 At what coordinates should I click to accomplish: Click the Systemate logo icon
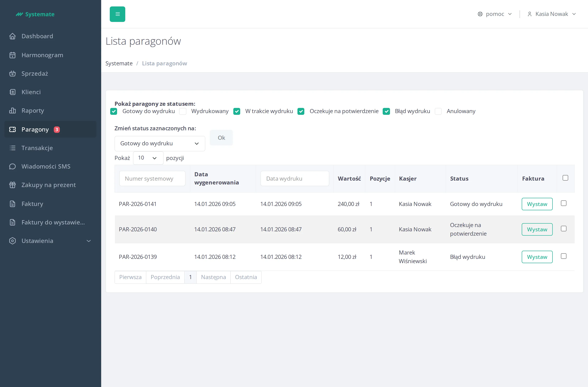[19, 14]
